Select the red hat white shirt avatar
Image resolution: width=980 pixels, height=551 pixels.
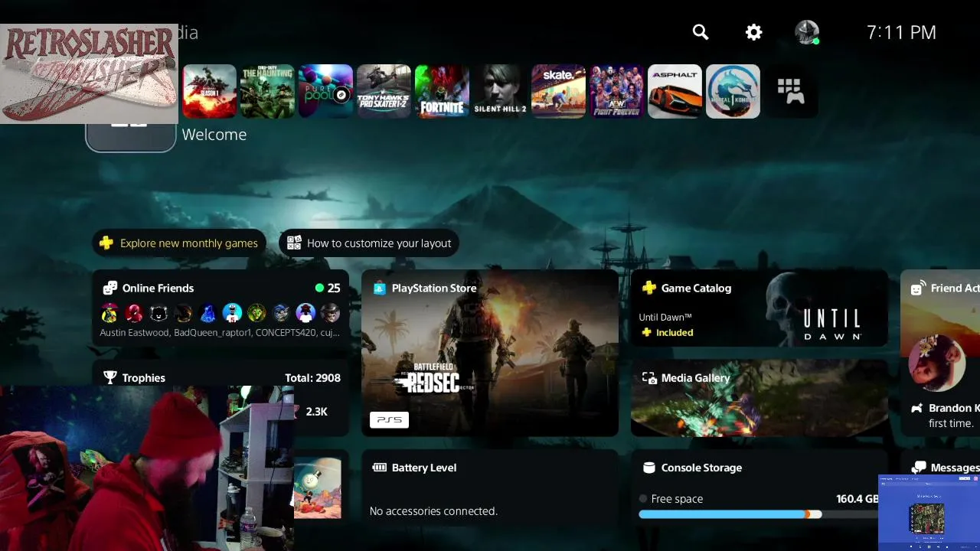pos(305,312)
